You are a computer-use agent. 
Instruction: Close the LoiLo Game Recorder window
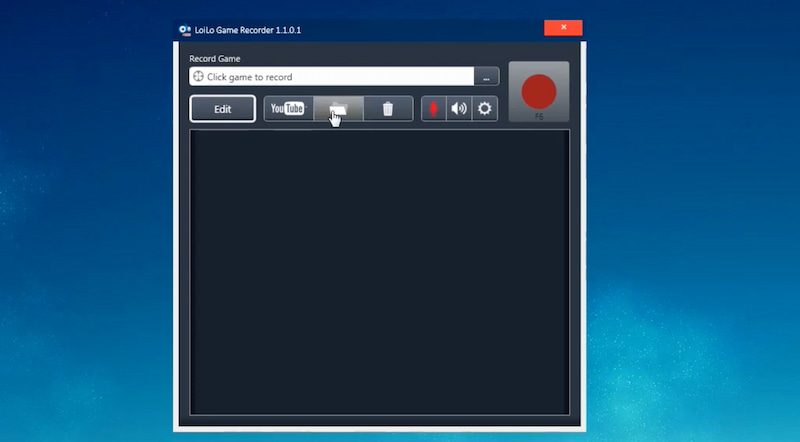(x=563, y=29)
